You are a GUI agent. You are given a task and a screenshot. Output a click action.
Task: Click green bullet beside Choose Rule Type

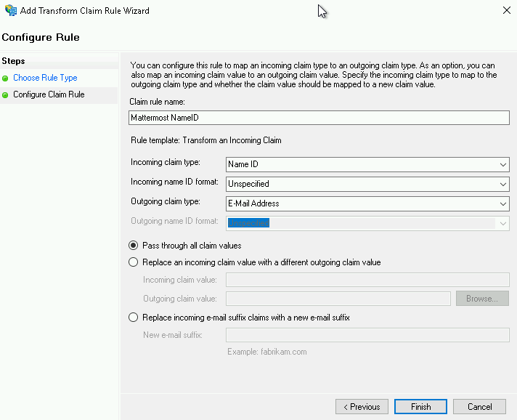click(x=6, y=78)
